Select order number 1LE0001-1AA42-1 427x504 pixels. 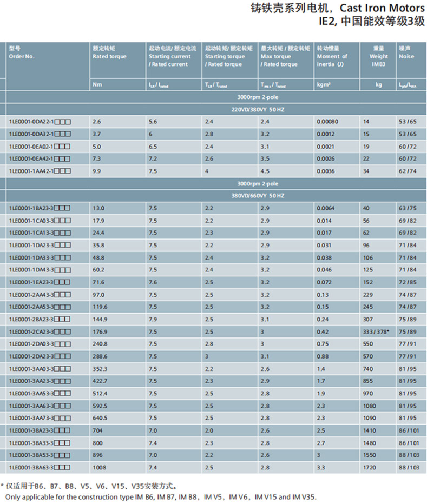pos(40,171)
